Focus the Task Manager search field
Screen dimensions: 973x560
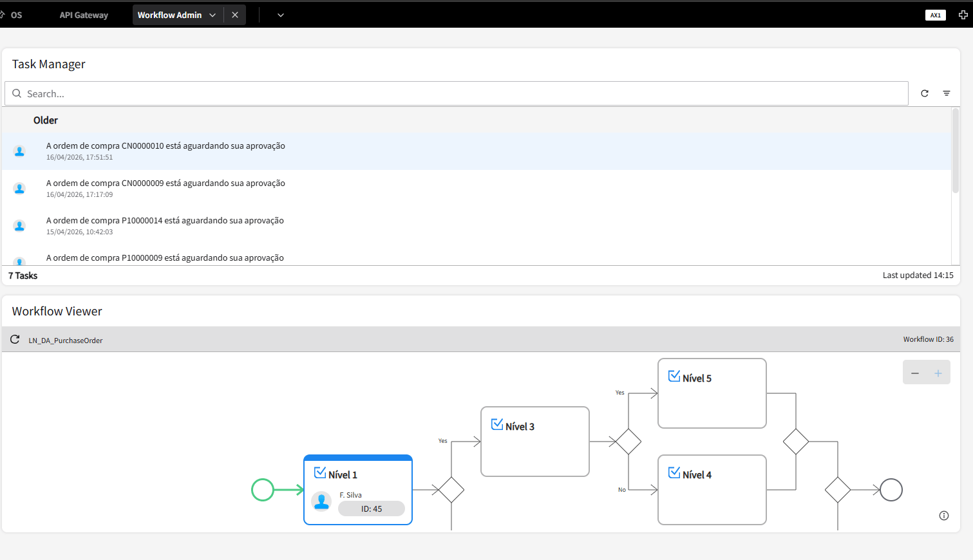(x=457, y=93)
